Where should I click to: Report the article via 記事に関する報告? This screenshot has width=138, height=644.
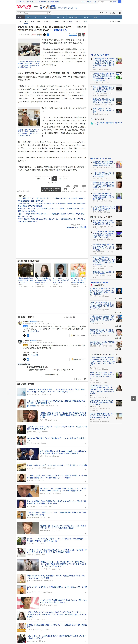(x=23, y=191)
